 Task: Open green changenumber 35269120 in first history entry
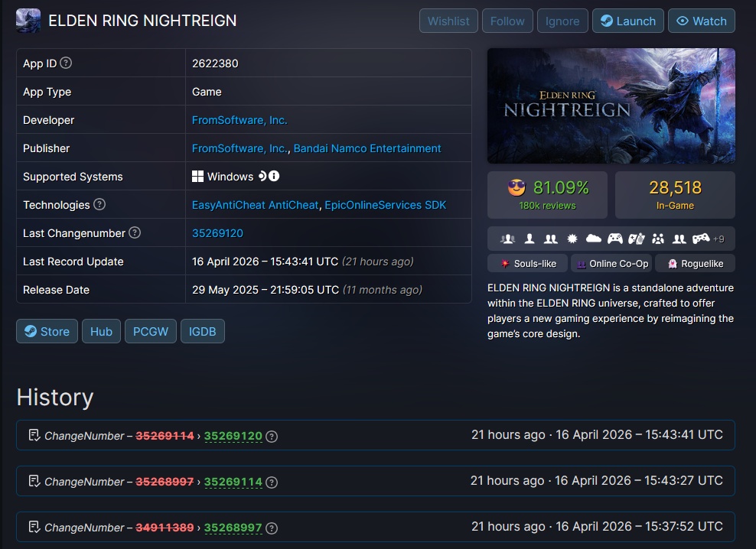pos(233,436)
